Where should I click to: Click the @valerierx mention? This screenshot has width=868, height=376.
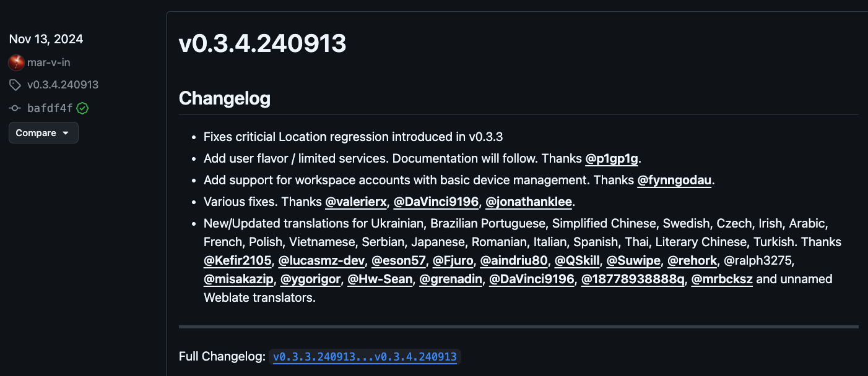coord(355,202)
